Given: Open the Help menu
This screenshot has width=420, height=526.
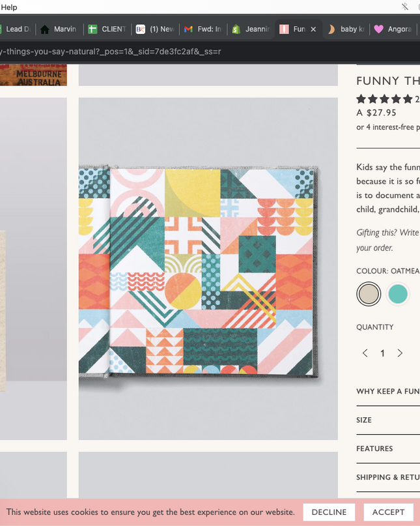Looking at the screenshot, I should [x=8, y=7].
